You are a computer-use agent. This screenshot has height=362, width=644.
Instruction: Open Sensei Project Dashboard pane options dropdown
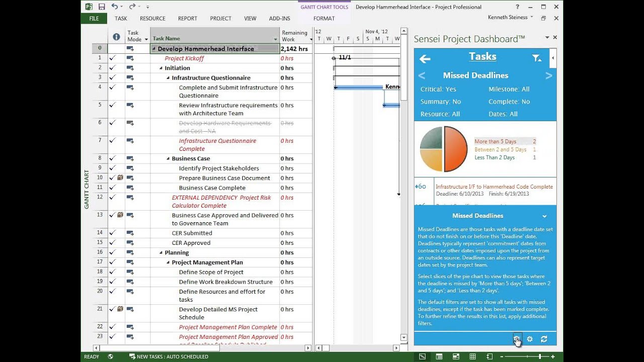(546, 38)
